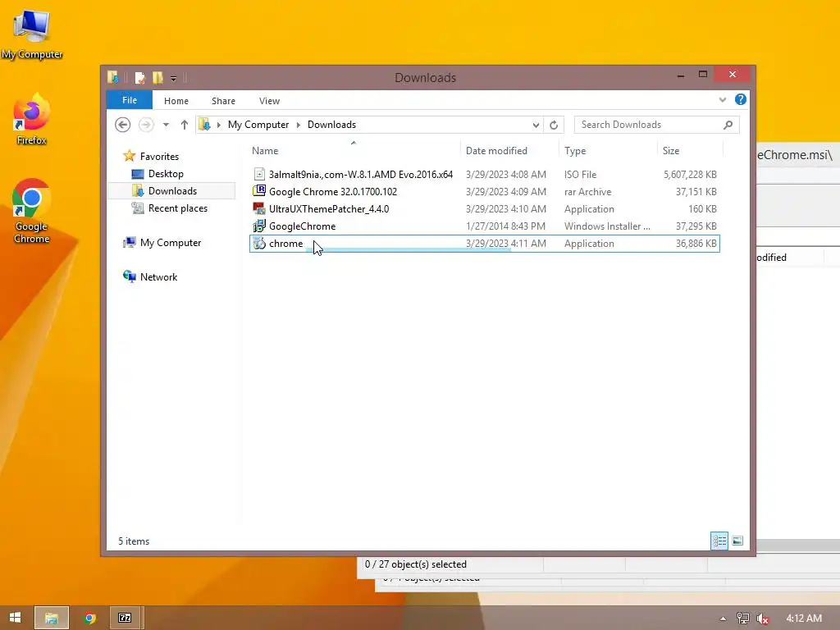The width and height of the screenshot is (840, 630).
Task: Open Chrome from the taskbar
Action: tap(89, 618)
